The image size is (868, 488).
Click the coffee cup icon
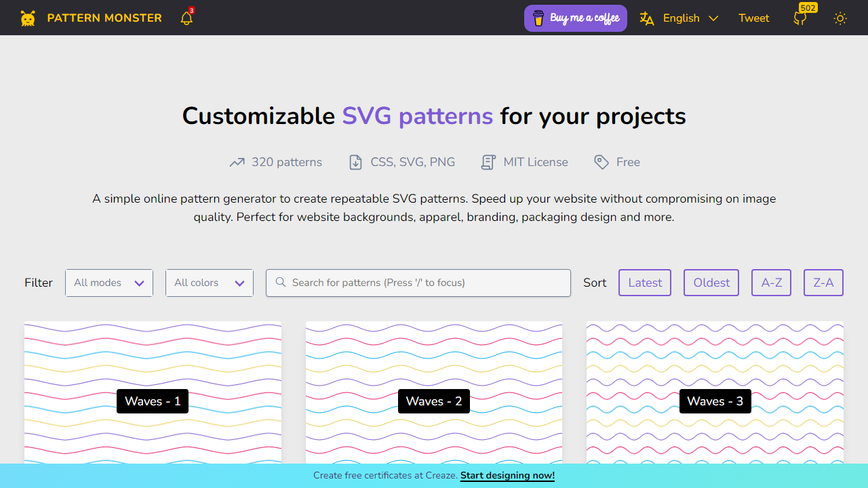click(x=538, y=18)
